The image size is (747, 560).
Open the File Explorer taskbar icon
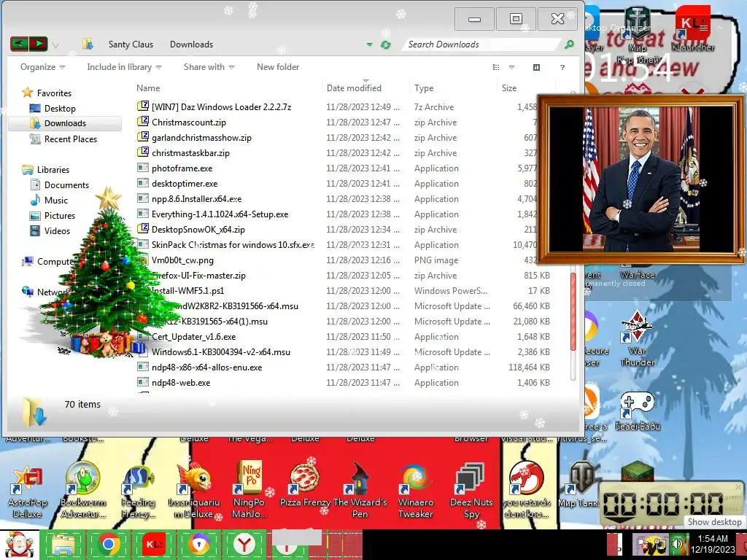(63, 545)
